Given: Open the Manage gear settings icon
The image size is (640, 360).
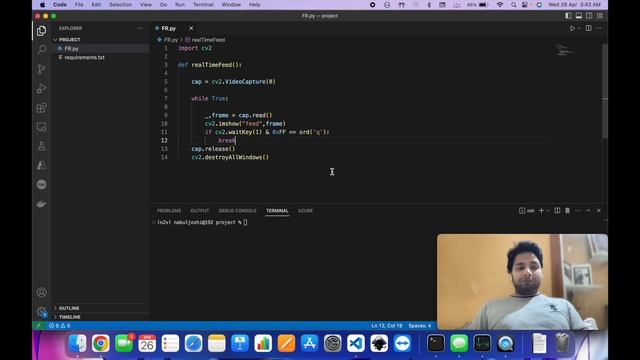Looking at the screenshot, I should tap(41, 312).
